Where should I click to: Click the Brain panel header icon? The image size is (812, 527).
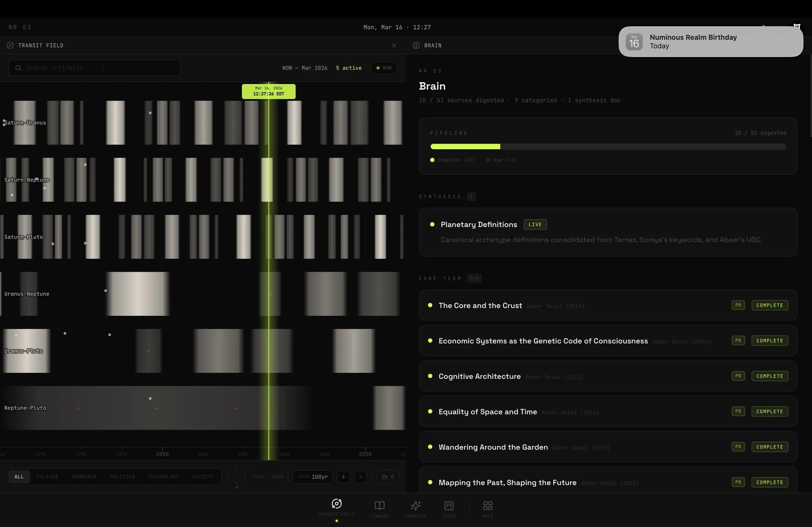(416, 45)
